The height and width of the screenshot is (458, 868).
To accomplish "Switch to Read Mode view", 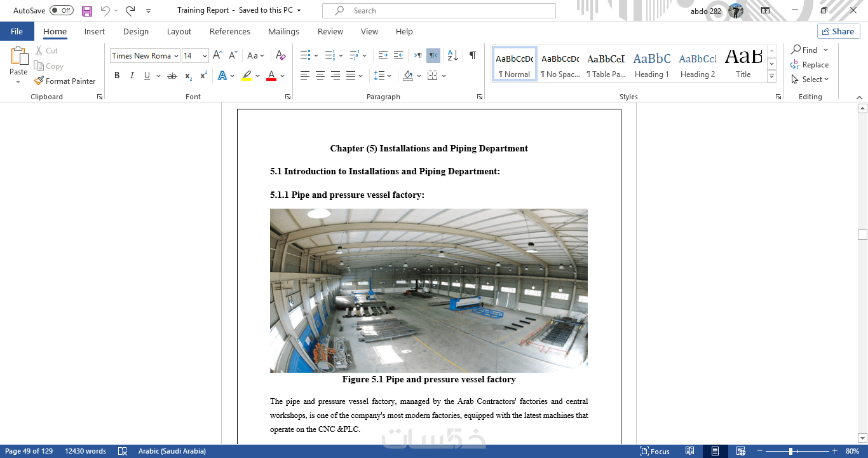I will (690, 451).
